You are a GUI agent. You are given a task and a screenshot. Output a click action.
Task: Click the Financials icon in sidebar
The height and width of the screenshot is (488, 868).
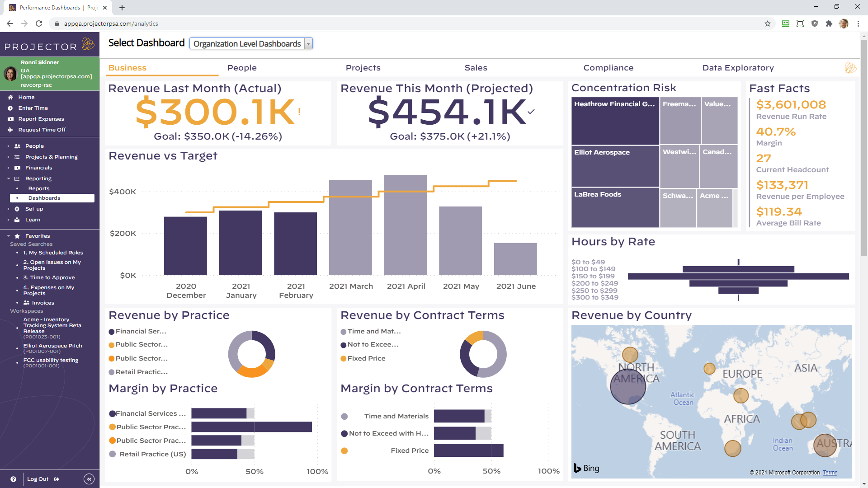coord(17,168)
